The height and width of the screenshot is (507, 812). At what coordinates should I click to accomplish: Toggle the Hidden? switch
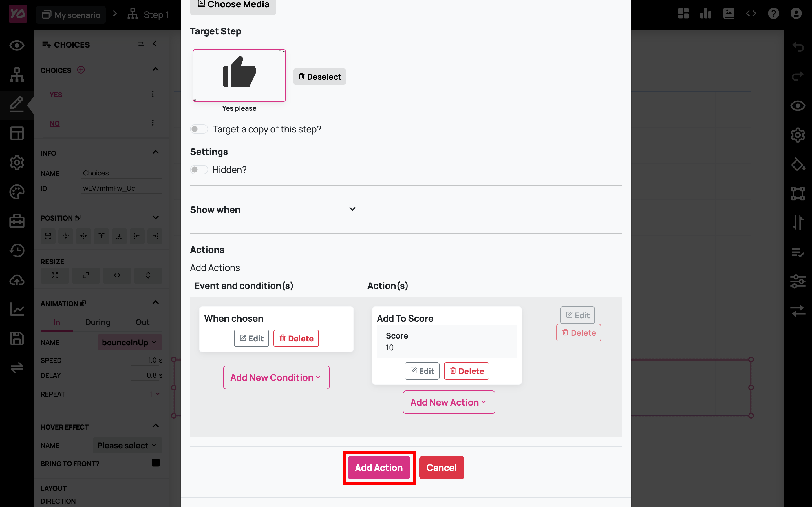199,170
